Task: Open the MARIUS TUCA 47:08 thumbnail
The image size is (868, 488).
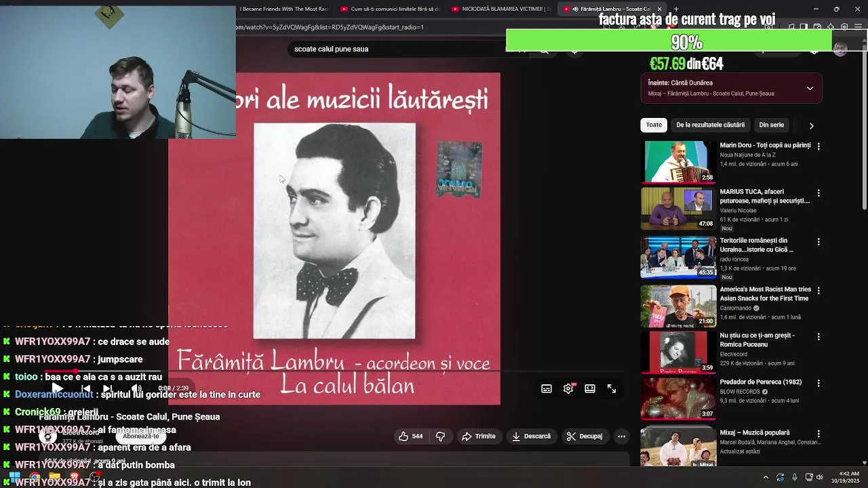Action: pos(678,209)
